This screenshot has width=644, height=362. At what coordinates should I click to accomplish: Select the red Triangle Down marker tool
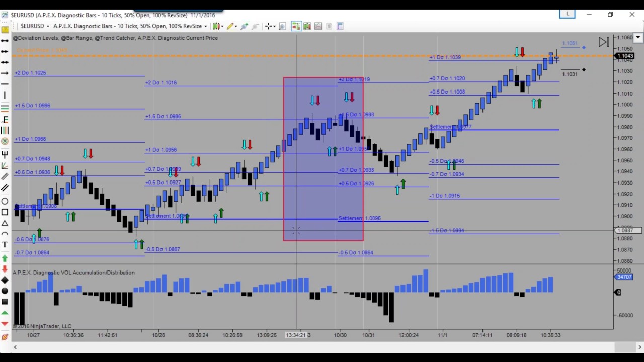tap(5, 323)
